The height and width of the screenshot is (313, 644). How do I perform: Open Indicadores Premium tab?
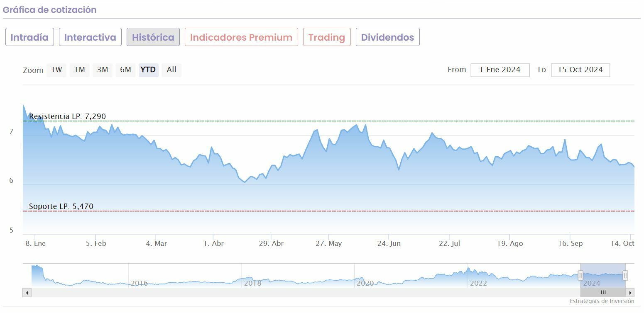(241, 37)
